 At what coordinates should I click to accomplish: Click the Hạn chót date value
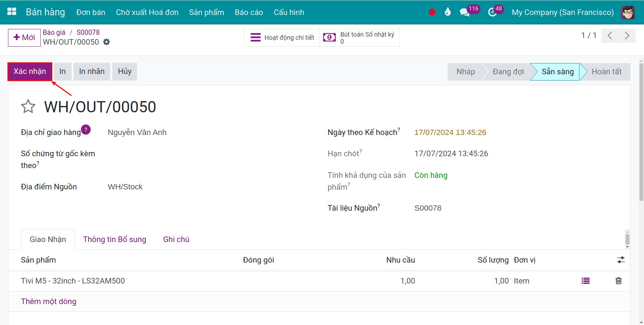tap(451, 154)
